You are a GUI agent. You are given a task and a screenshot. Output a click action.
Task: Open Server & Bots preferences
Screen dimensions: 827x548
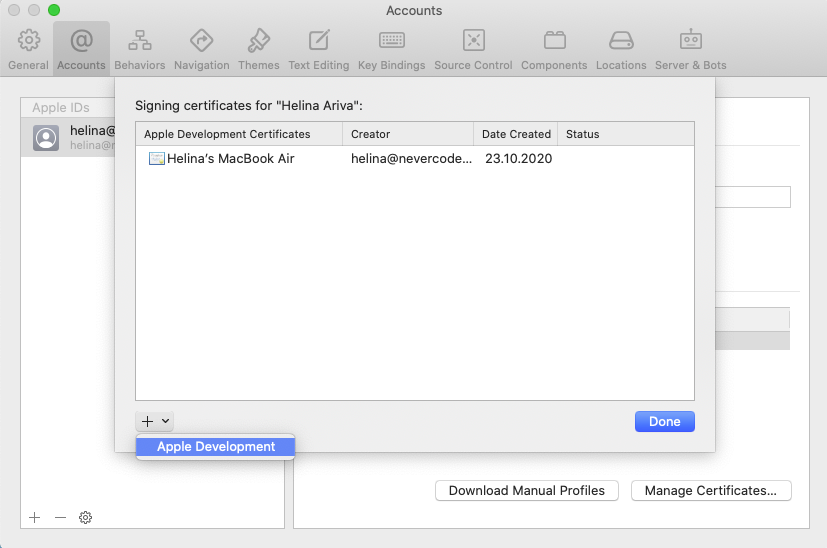(690, 50)
